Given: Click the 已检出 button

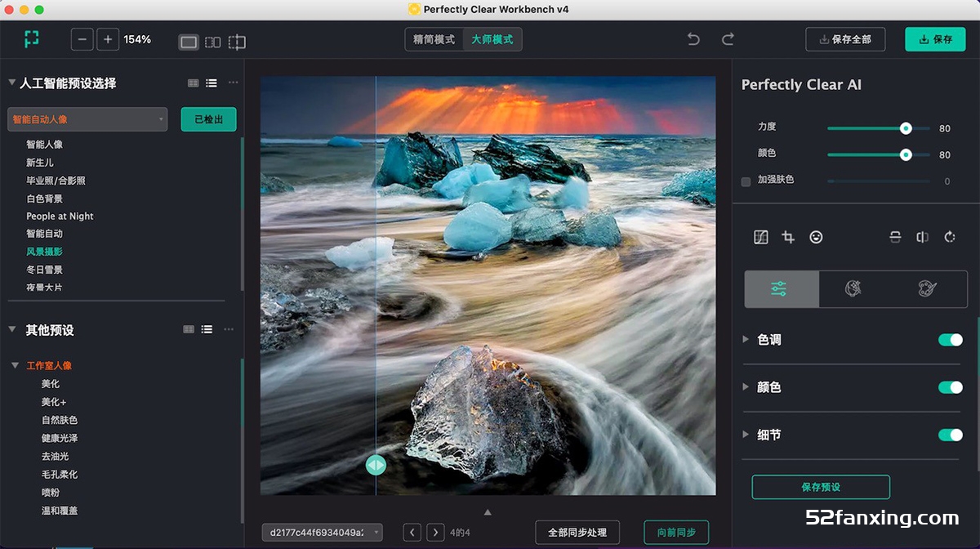Looking at the screenshot, I should [208, 119].
